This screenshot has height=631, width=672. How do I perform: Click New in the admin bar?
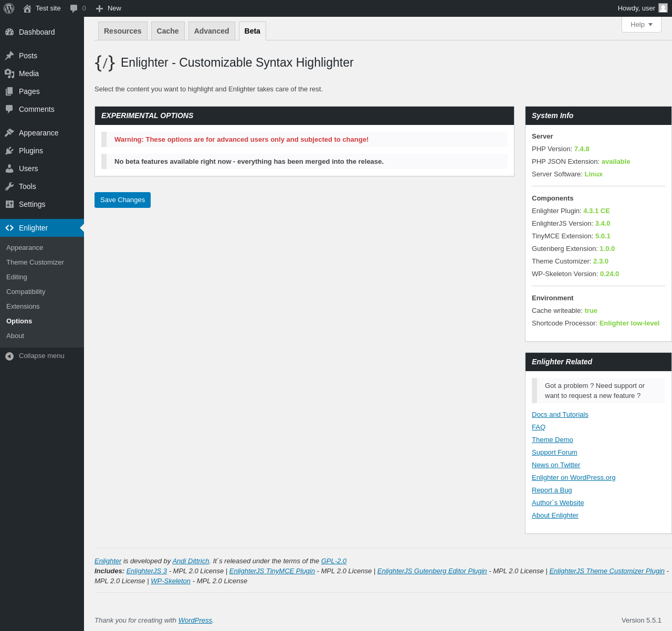[x=114, y=8]
